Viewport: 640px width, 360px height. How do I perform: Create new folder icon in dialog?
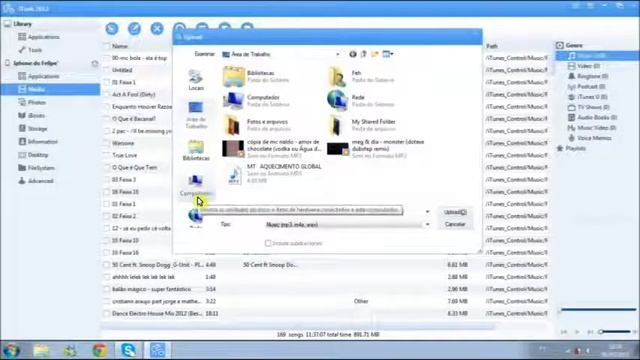(x=375, y=54)
